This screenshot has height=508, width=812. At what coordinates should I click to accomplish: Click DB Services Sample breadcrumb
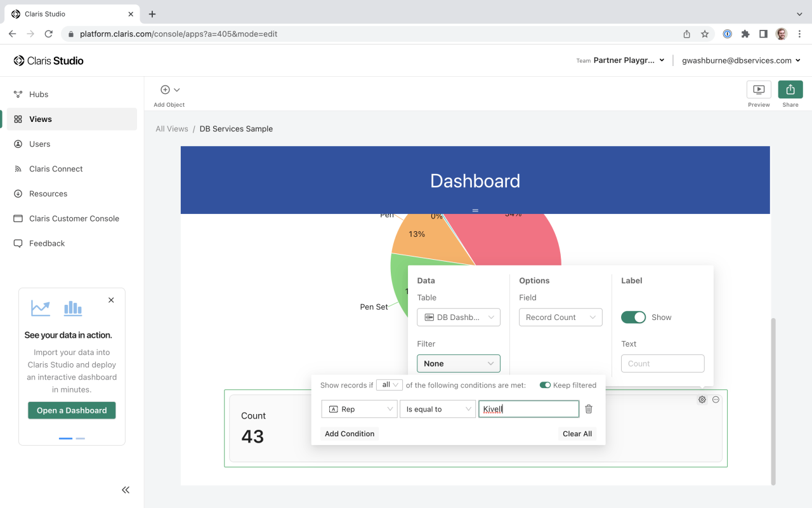[x=236, y=128]
